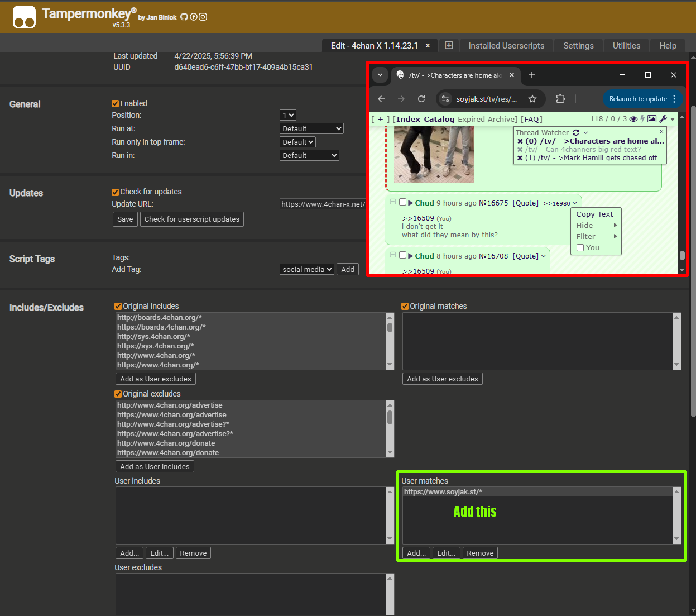Open the Position dropdown
The height and width of the screenshot is (616, 696).
point(288,115)
